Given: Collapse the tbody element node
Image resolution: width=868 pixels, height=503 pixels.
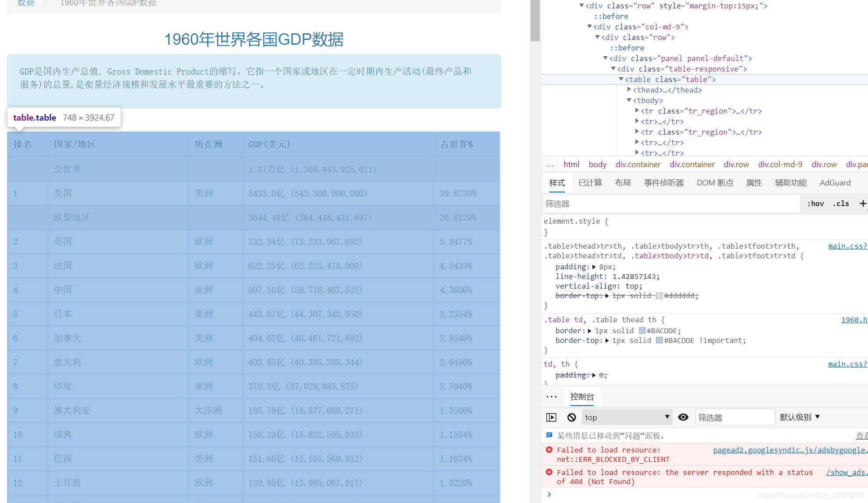Looking at the screenshot, I should coord(629,100).
